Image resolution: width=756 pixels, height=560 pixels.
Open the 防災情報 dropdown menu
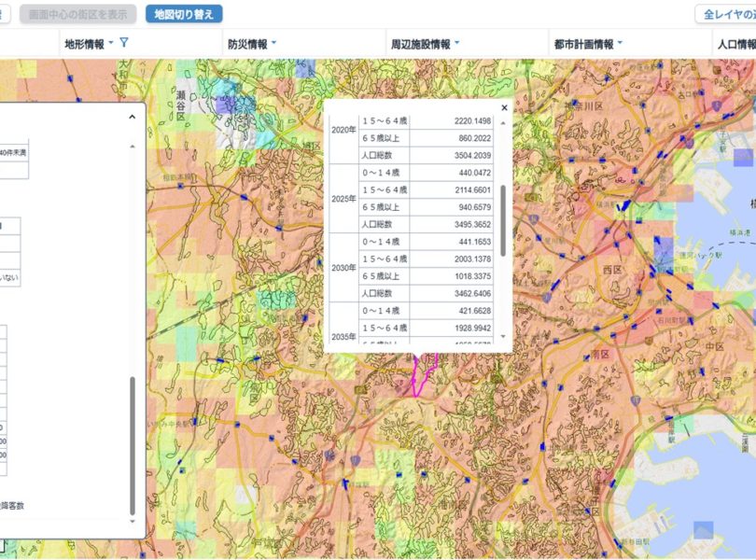(252, 44)
